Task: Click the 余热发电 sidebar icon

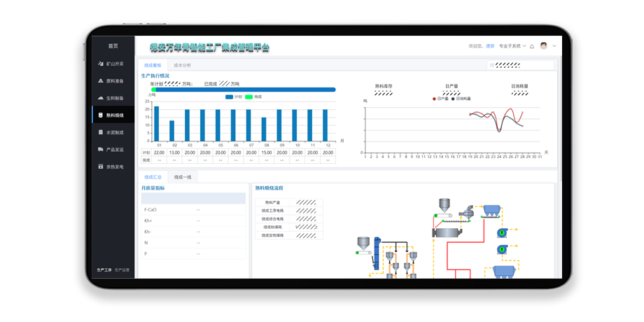Action: [x=101, y=167]
